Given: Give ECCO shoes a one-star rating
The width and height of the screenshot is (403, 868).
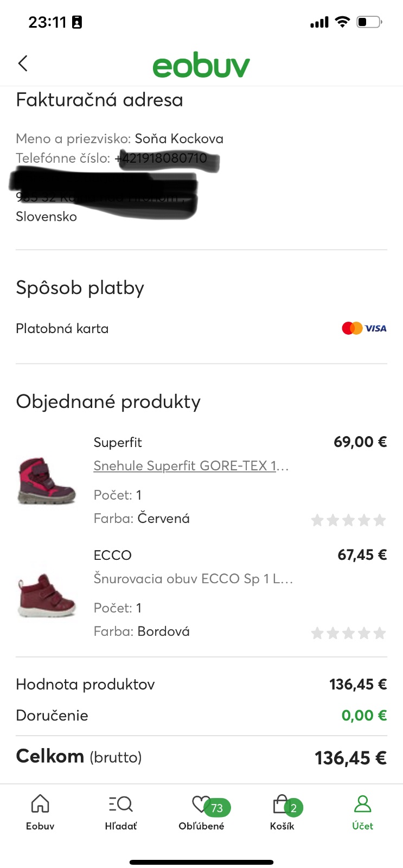Looking at the screenshot, I should point(317,634).
